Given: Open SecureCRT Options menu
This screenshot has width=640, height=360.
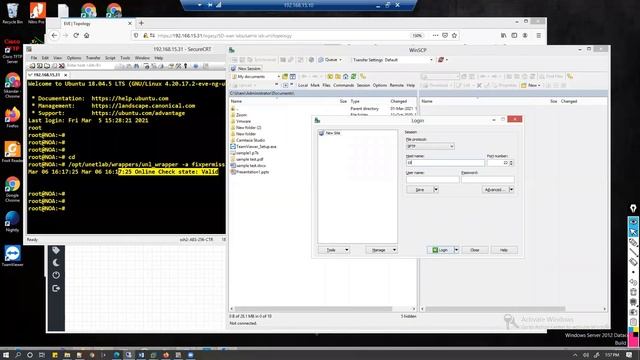Looking at the screenshot, I should (74, 58).
